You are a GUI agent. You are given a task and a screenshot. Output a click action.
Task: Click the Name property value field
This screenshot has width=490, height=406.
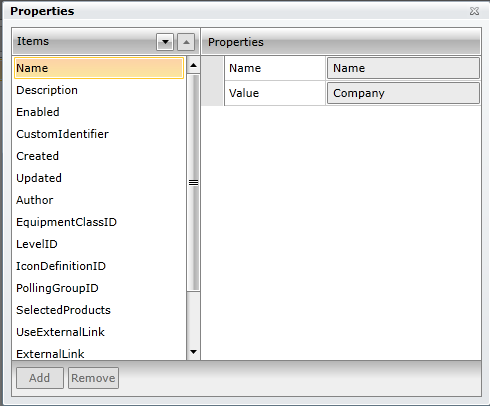(403, 68)
